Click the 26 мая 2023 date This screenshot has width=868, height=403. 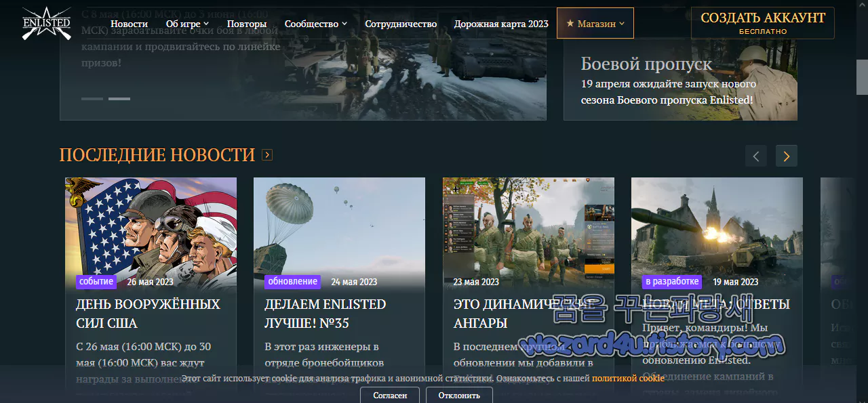tap(150, 282)
